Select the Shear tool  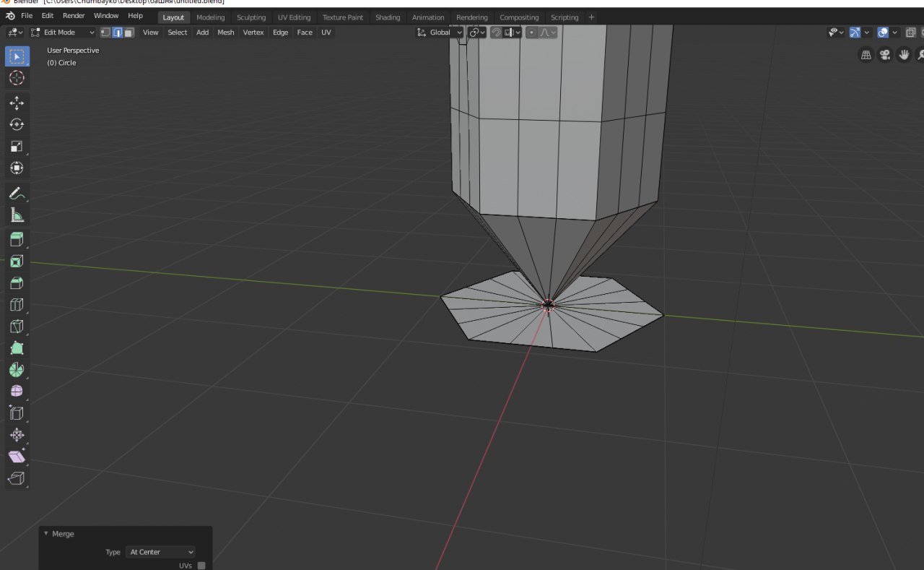point(17,457)
